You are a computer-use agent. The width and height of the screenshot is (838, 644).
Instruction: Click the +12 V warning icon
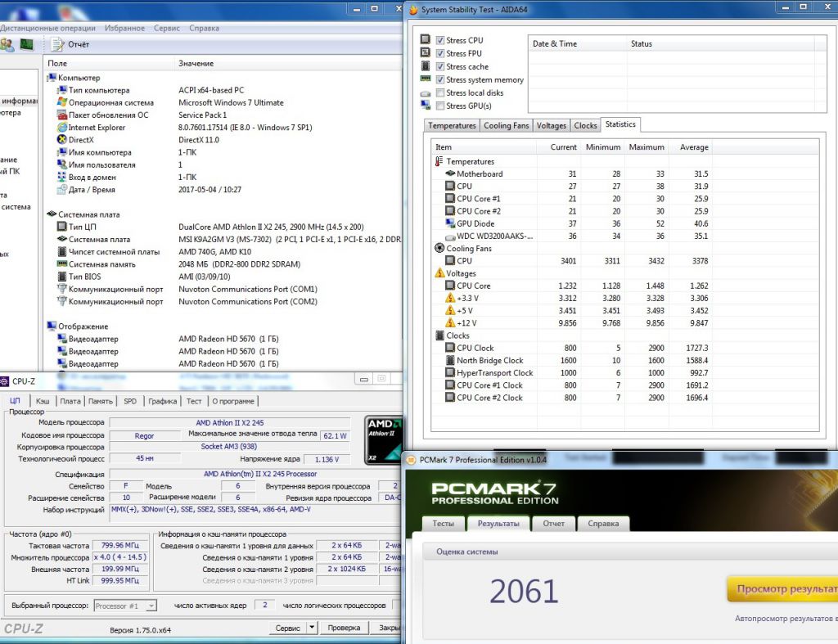(x=450, y=322)
